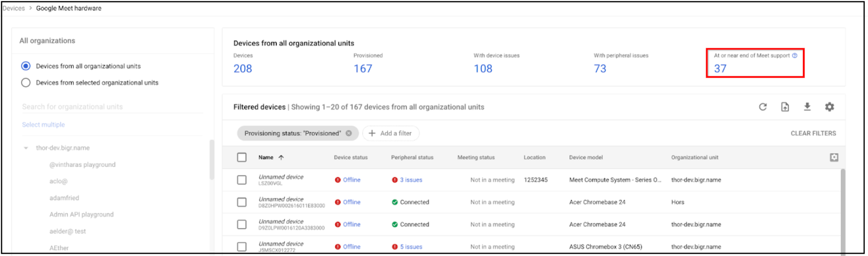The height and width of the screenshot is (256, 868).
Task: Open Unnamed device D8Z0HPW002616011E83000
Action: tap(281, 200)
